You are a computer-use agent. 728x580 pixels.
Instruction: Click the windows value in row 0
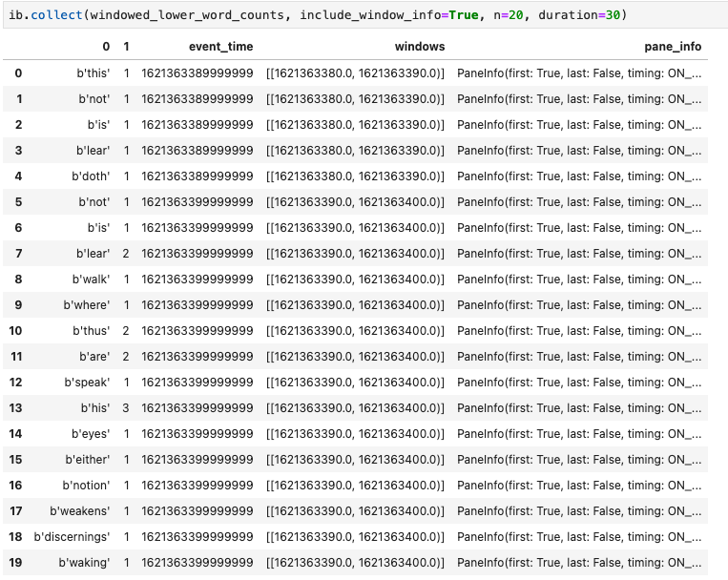[x=355, y=72]
